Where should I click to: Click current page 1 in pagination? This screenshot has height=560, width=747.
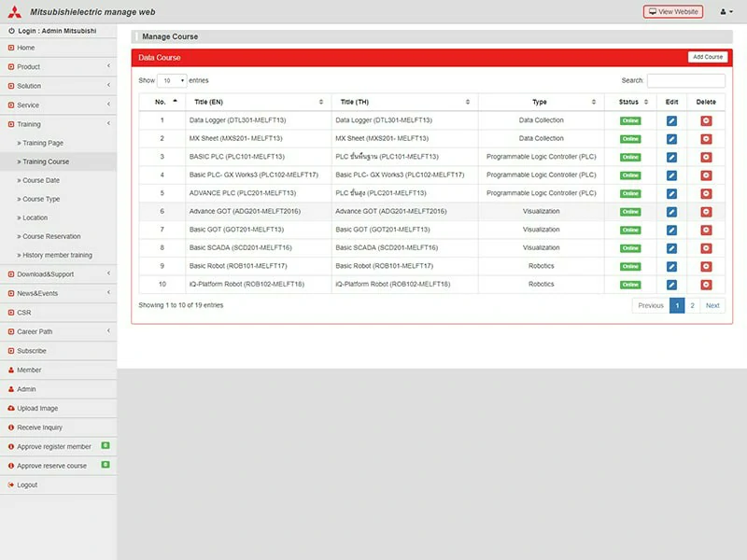click(677, 306)
